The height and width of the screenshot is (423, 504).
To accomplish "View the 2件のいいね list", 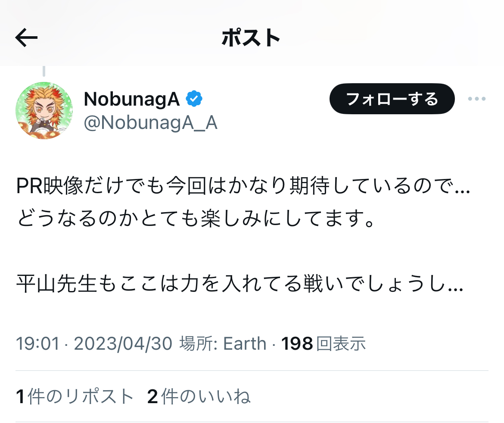I will click(199, 396).
